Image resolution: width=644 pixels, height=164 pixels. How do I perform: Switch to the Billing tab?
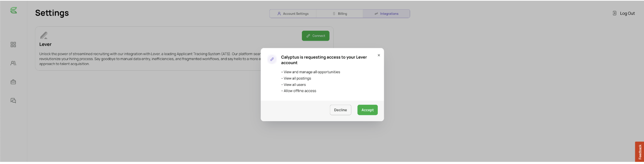340,14
